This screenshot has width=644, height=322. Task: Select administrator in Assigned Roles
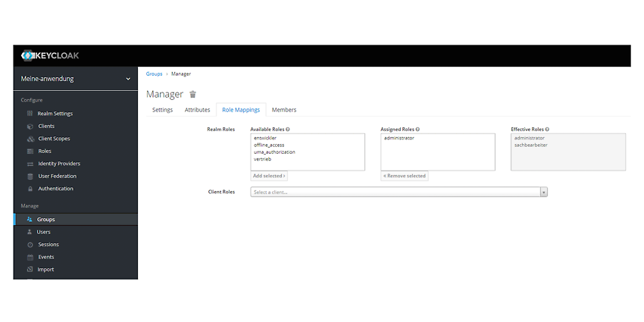point(399,138)
